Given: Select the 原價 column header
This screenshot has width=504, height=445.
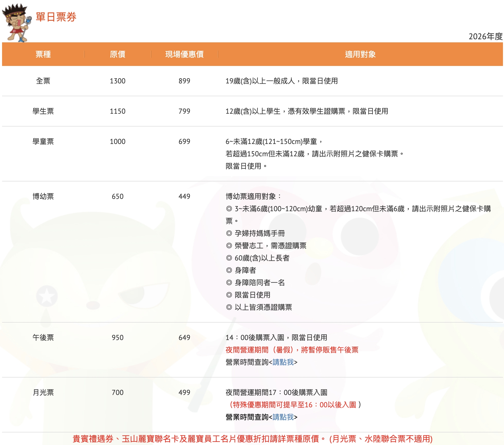Looking at the screenshot, I should (x=118, y=54).
